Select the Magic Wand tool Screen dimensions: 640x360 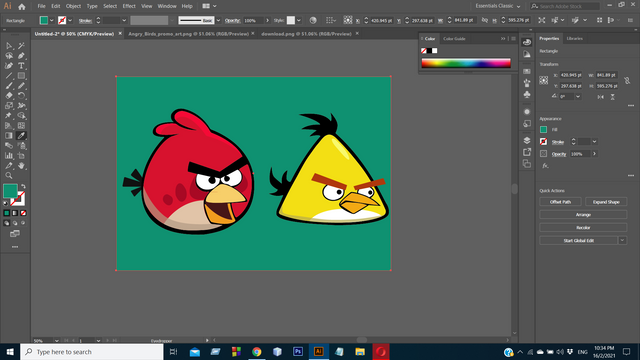pyautogui.click(x=21, y=46)
